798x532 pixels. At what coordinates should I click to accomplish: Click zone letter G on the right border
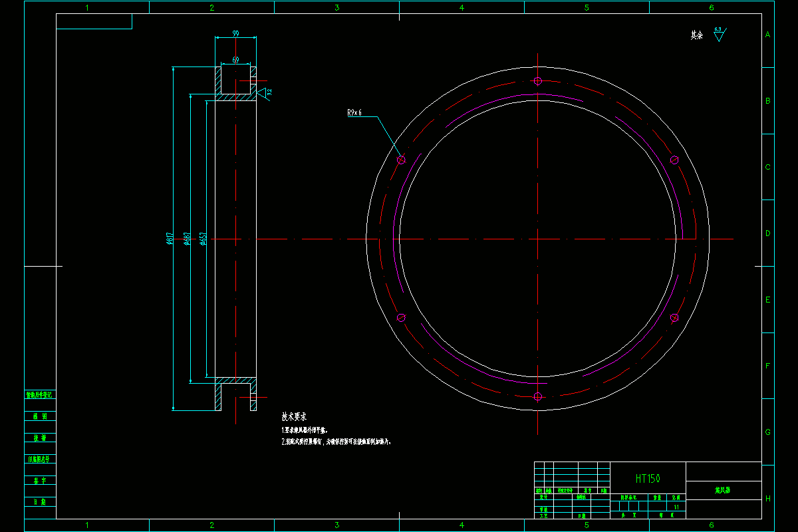767,432
